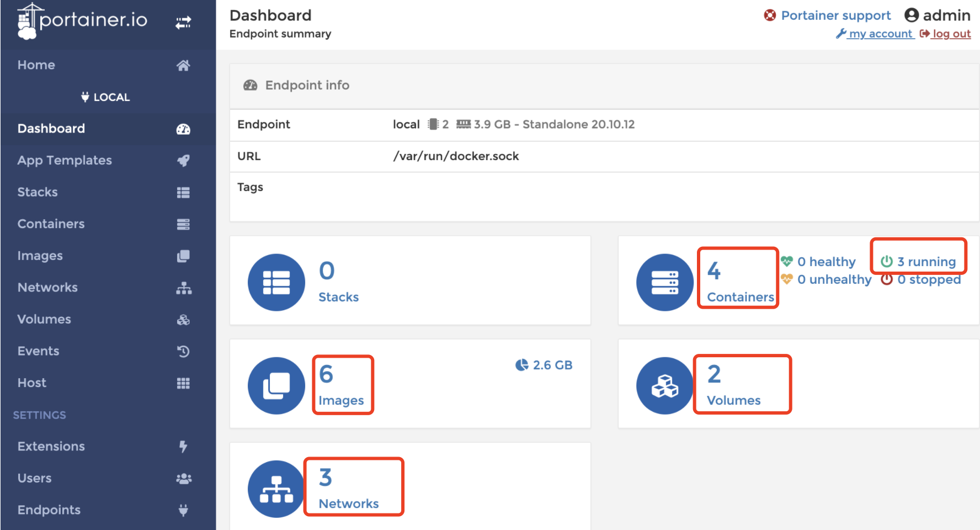Open the Portainer support link
The height and width of the screenshot is (530, 980).
click(x=835, y=15)
